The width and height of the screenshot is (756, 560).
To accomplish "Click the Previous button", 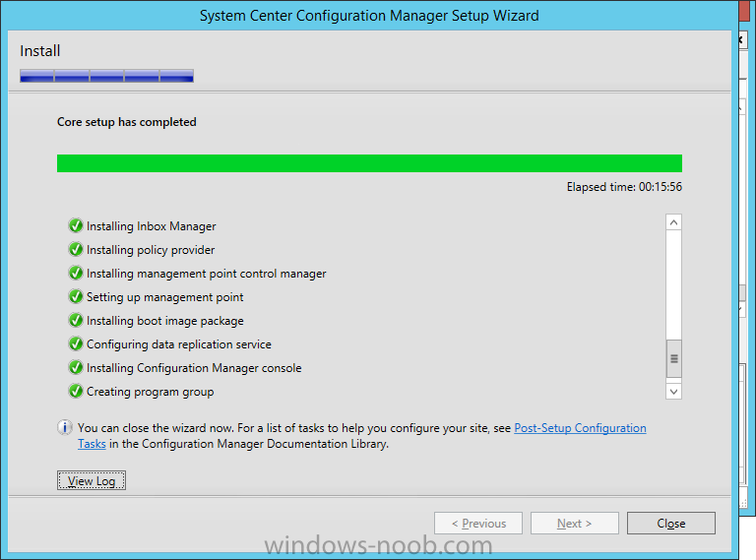I will pos(477,523).
